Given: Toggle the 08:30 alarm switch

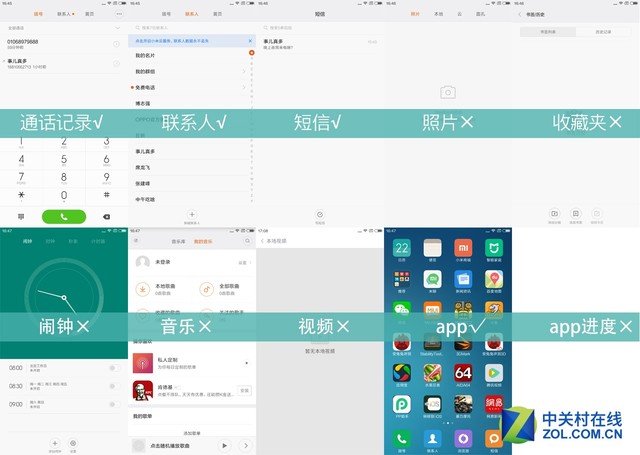Looking at the screenshot, I should coord(115,386).
